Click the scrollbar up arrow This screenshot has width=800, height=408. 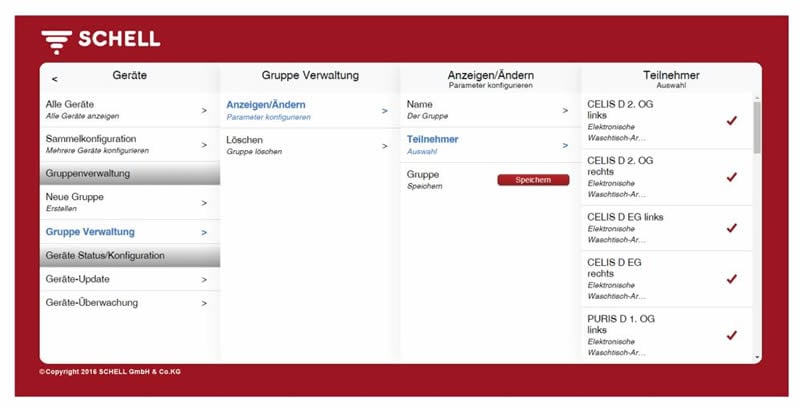pos(757,97)
